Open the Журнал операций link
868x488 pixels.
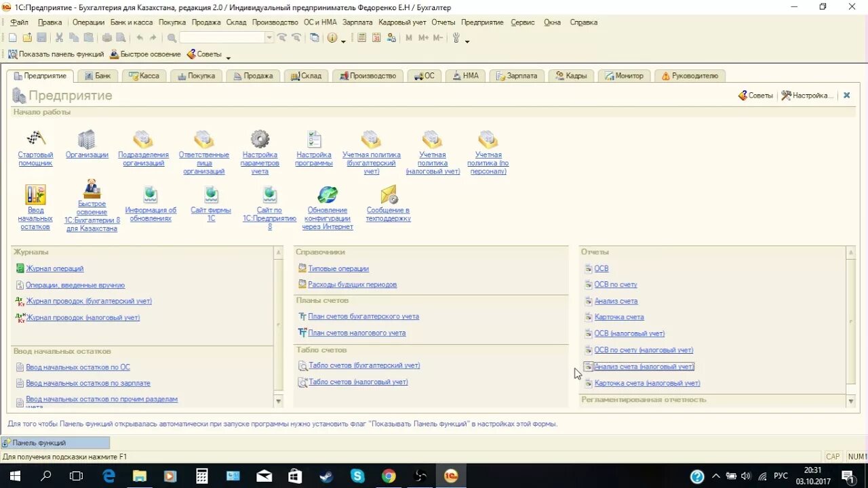pos(54,269)
